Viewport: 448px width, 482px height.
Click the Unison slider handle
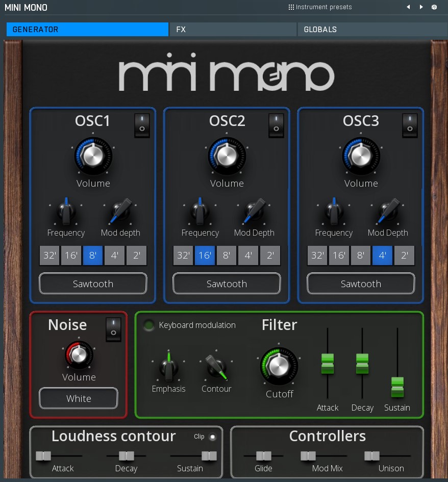[372, 456]
